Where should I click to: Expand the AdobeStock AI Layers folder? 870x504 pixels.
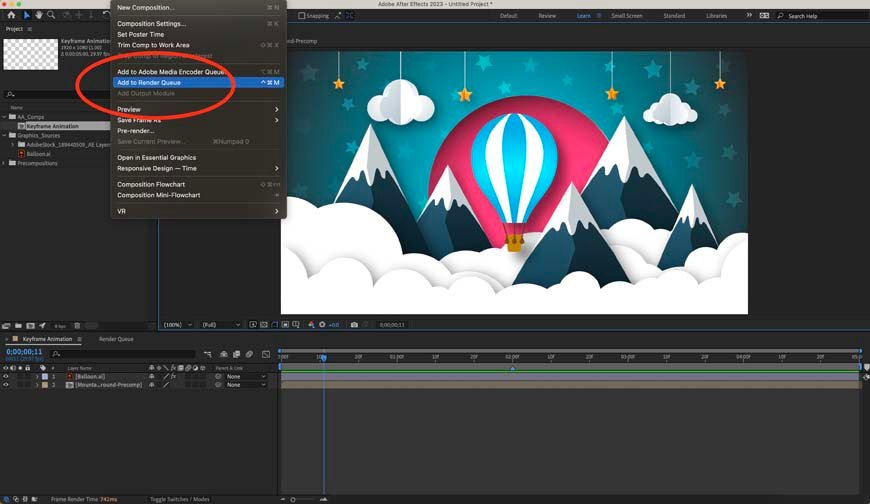click(x=13, y=144)
